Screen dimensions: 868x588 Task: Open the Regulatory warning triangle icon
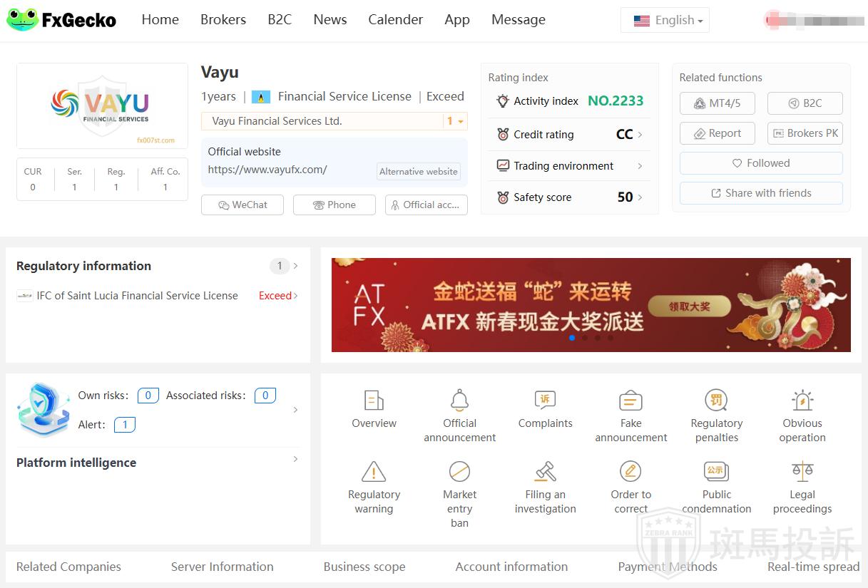(x=374, y=472)
